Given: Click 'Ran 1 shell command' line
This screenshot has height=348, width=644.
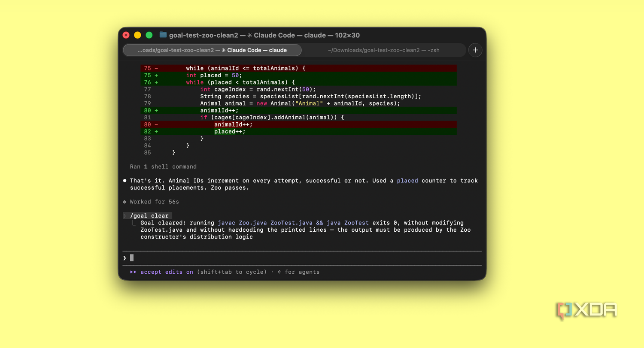Looking at the screenshot, I should (163, 166).
